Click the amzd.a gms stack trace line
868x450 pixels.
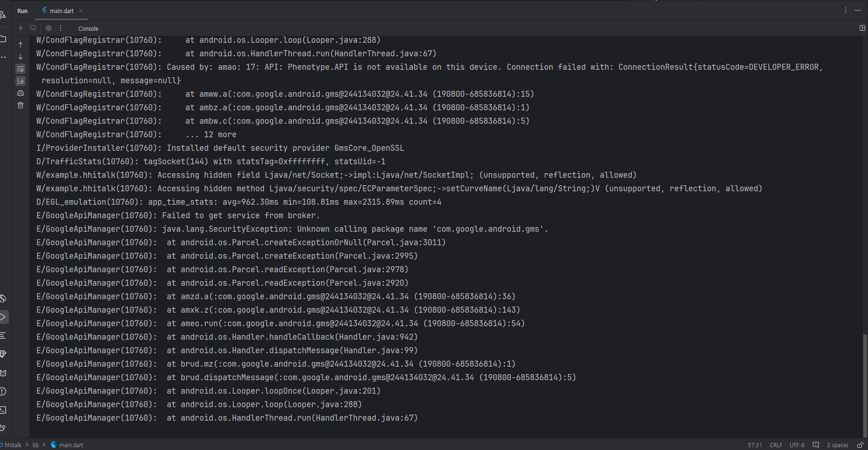[276, 296]
